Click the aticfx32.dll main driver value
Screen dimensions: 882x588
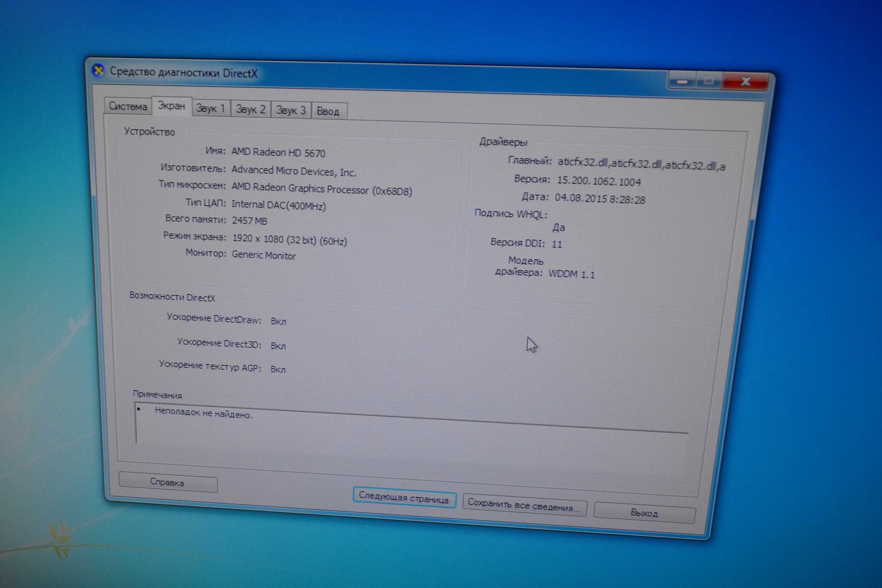(x=641, y=164)
